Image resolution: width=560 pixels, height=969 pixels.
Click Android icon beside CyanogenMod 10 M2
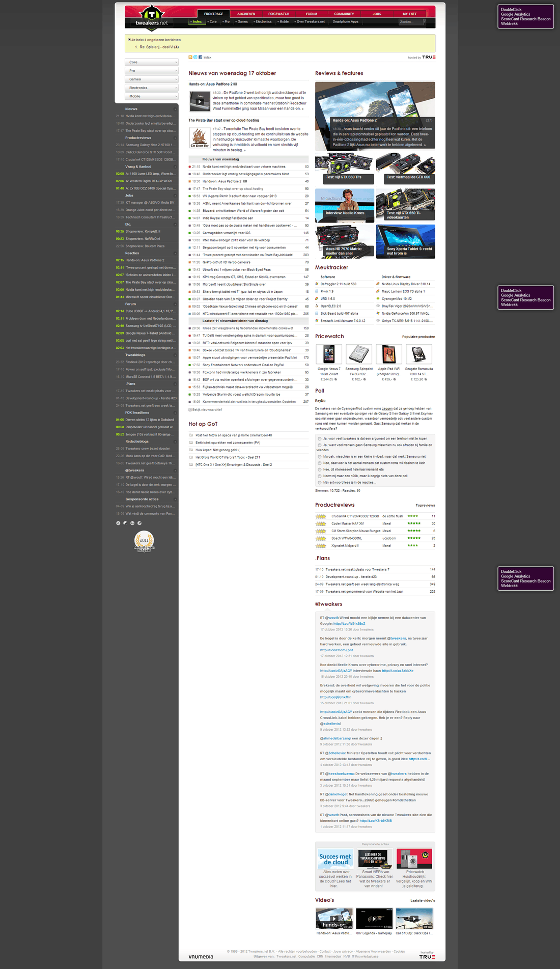378,299
